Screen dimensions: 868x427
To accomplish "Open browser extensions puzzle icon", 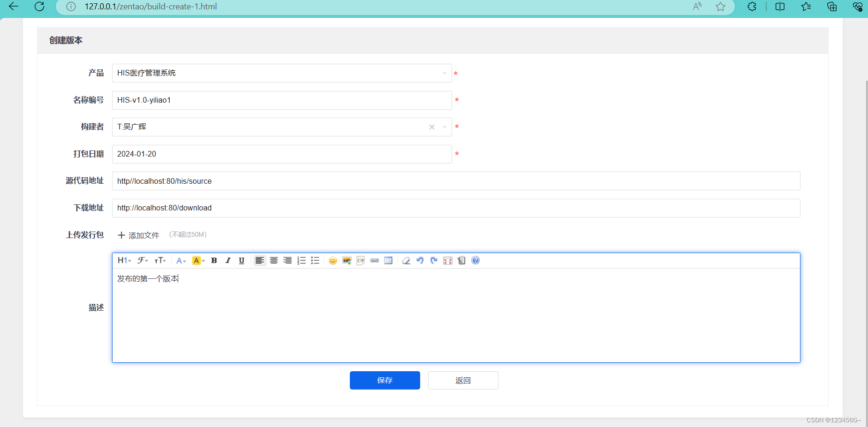I will (752, 7).
